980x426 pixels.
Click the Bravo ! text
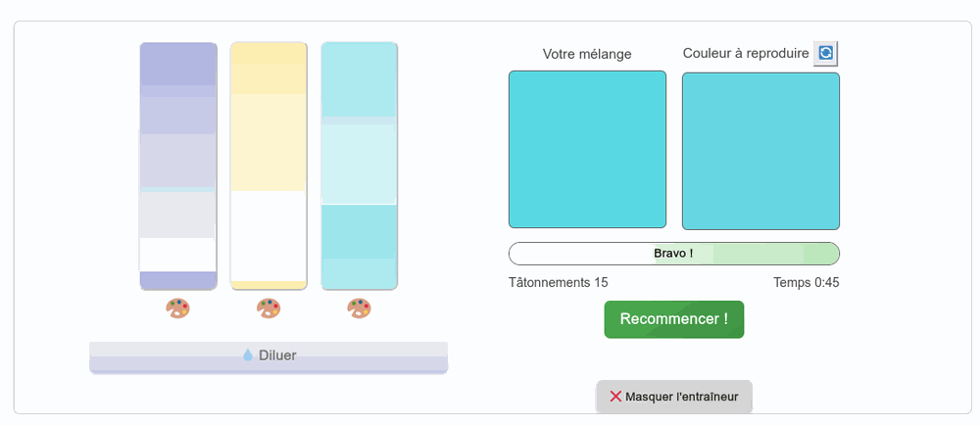(673, 254)
